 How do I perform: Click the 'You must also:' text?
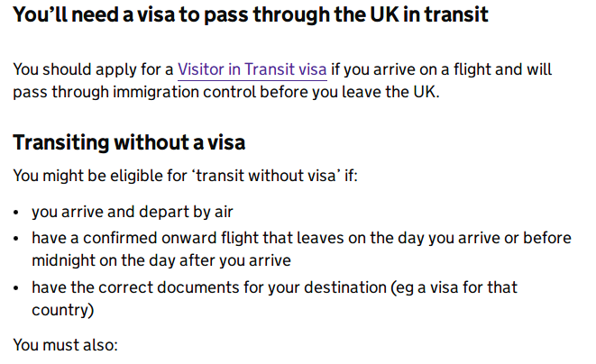coord(64,344)
